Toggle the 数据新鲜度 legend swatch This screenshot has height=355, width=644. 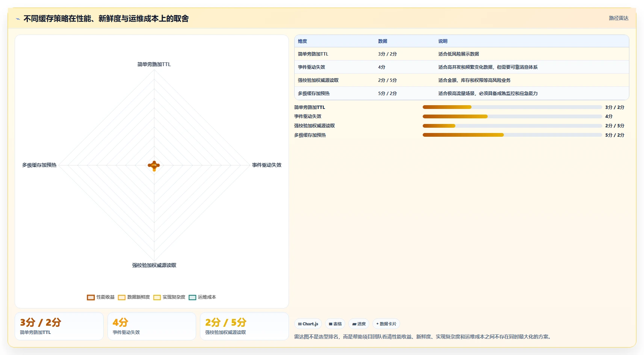tap(121, 298)
